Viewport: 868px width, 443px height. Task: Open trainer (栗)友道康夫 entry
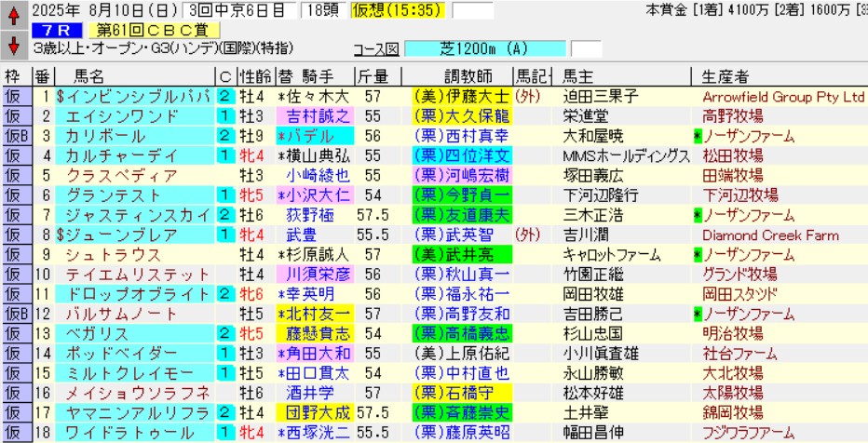(460, 214)
